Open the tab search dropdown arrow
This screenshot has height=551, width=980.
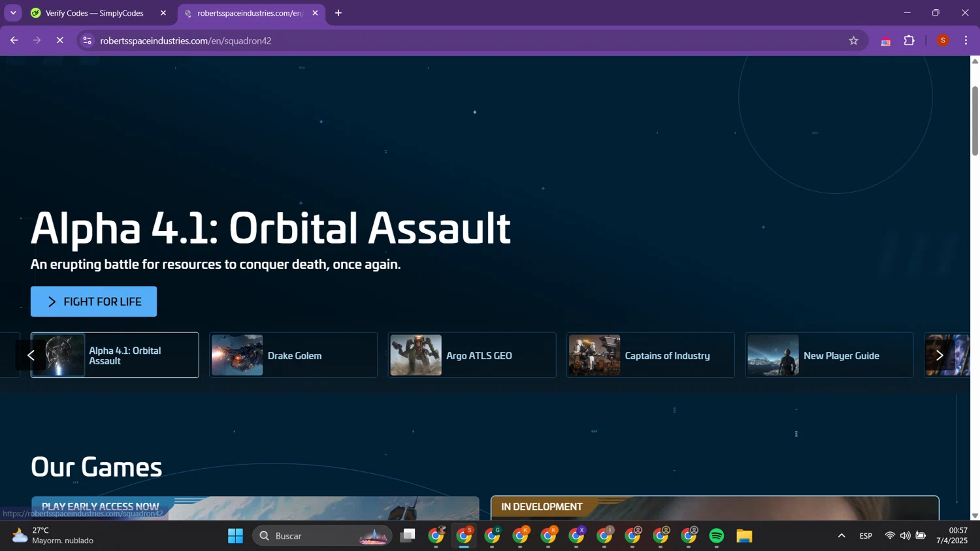pyautogui.click(x=13, y=13)
